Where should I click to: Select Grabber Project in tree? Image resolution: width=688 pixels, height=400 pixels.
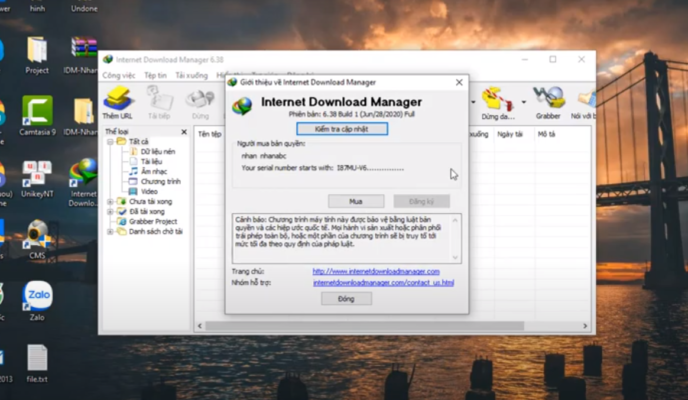coord(147,221)
